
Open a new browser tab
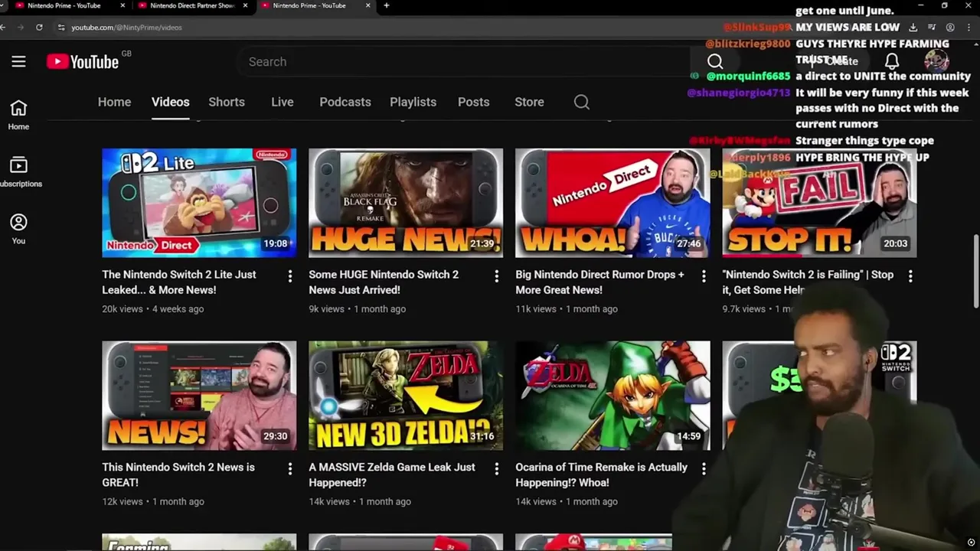387,5
